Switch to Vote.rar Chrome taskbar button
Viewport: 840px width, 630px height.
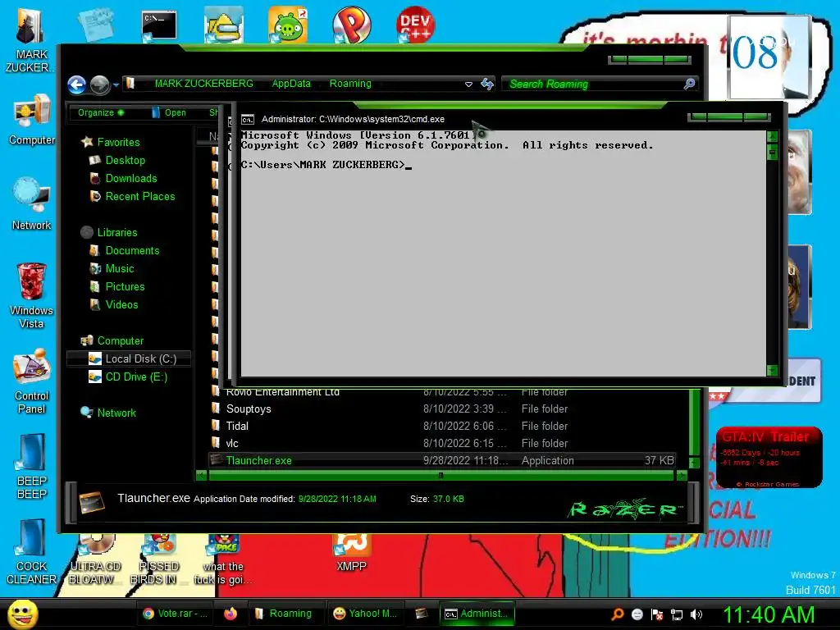(x=176, y=614)
